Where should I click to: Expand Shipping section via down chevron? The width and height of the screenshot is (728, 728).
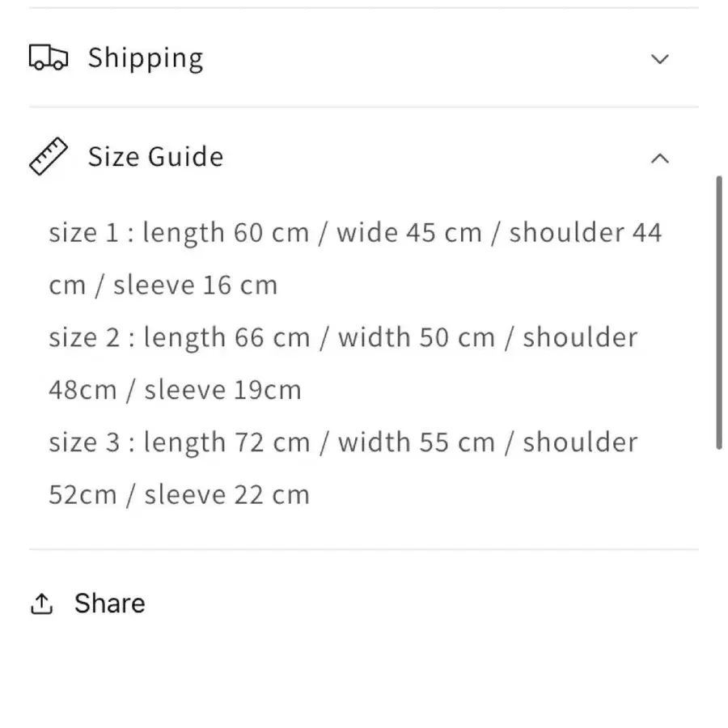[x=660, y=59]
